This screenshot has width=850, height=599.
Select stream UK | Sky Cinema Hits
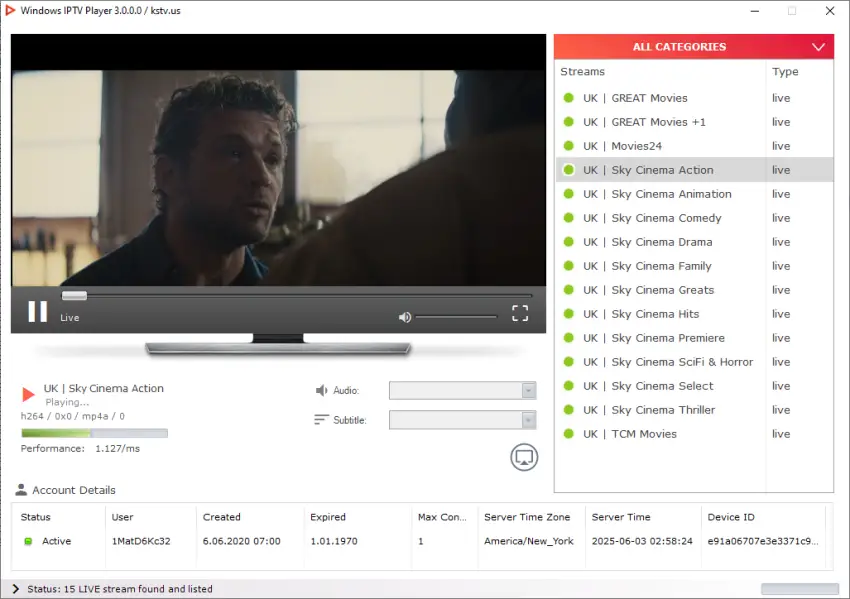pyautogui.click(x=694, y=314)
